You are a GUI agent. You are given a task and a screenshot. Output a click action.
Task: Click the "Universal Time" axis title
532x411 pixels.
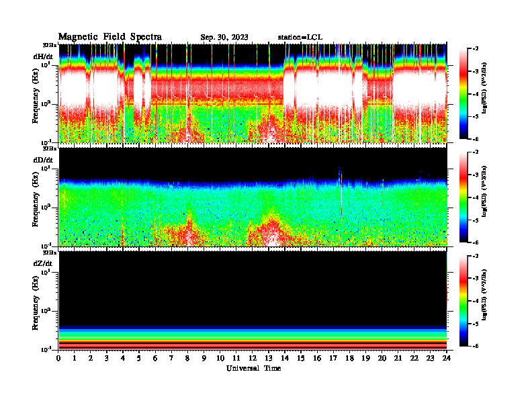click(x=253, y=368)
